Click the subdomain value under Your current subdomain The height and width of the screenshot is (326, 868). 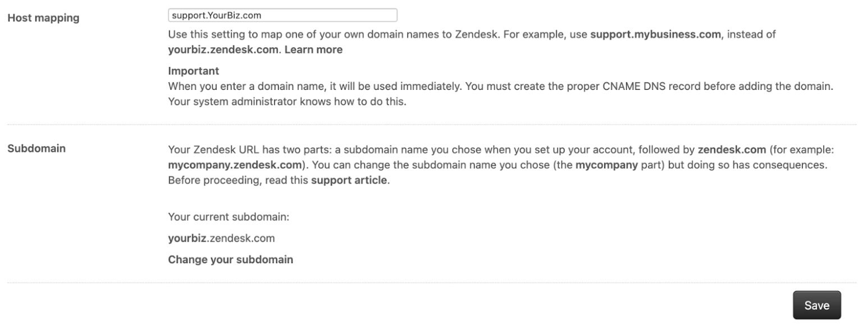pos(221,238)
